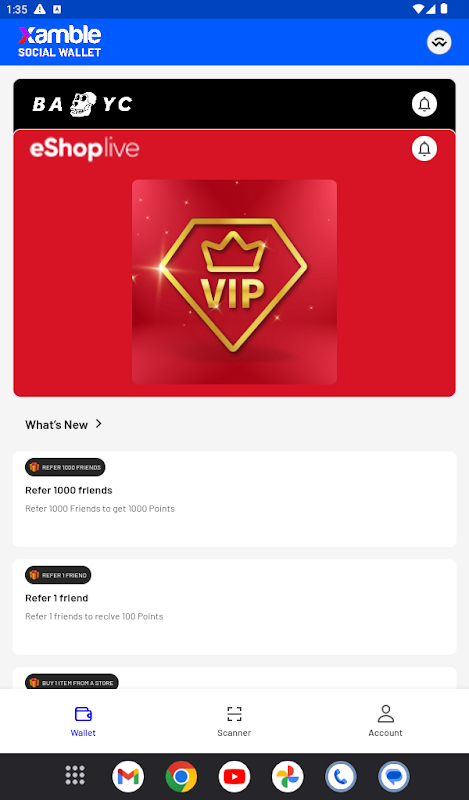Screen dimensions: 469x800
Task: Open BAYC card notification bell
Action: click(x=424, y=104)
